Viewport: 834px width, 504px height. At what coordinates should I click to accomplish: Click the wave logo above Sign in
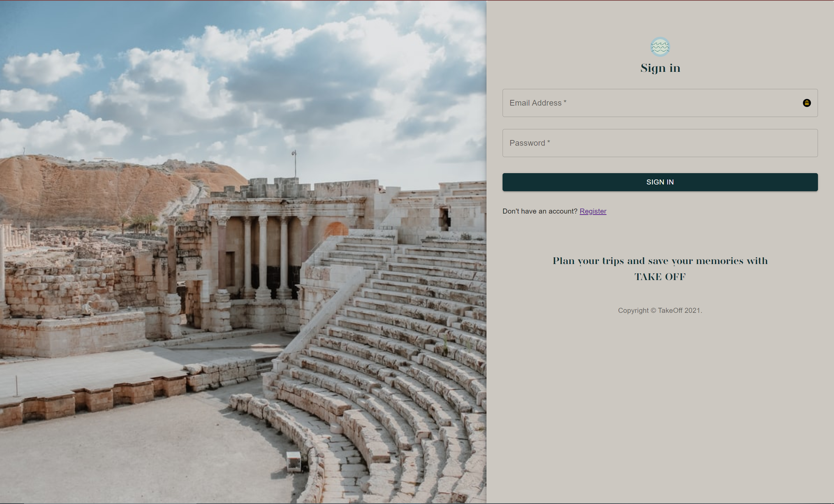pyautogui.click(x=660, y=47)
